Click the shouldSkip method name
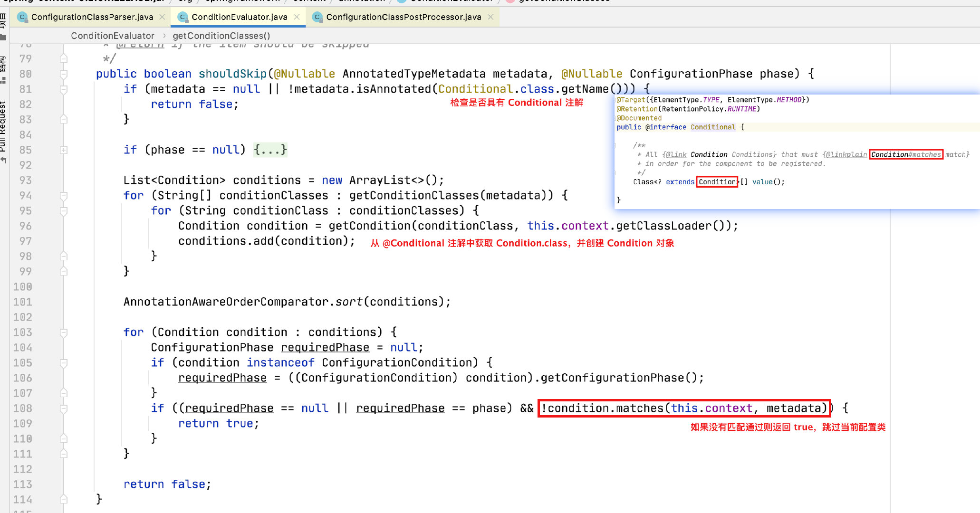The width and height of the screenshot is (980, 513). tap(232, 74)
